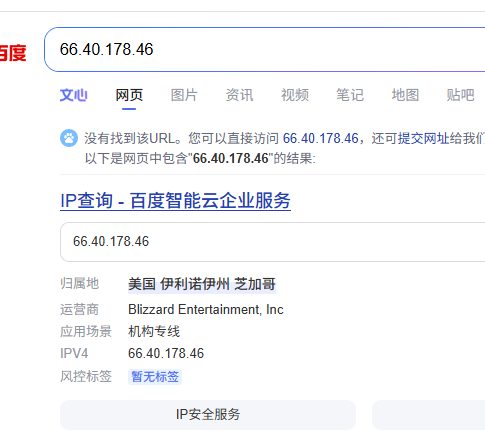Click the 运营商 label
The width and height of the screenshot is (485, 439).
pos(80,310)
